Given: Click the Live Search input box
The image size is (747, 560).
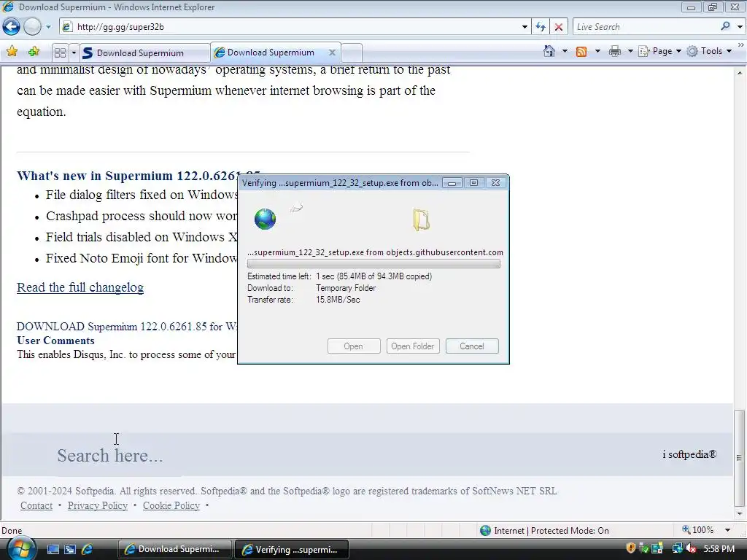Looking at the screenshot, I should point(646,27).
